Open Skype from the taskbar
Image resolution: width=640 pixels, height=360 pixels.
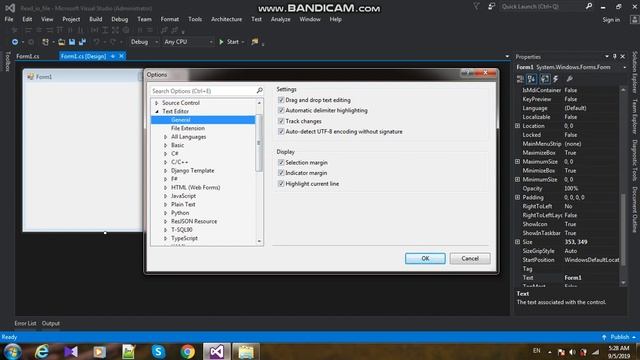[x=158, y=351]
